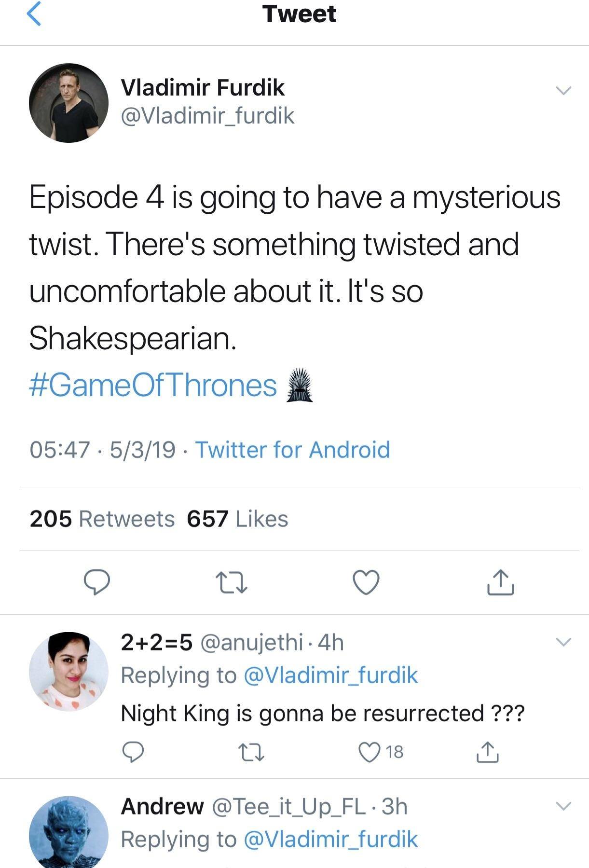
Task: Reply to Vladimir Furdik's tweet
Action: (x=96, y=582)
